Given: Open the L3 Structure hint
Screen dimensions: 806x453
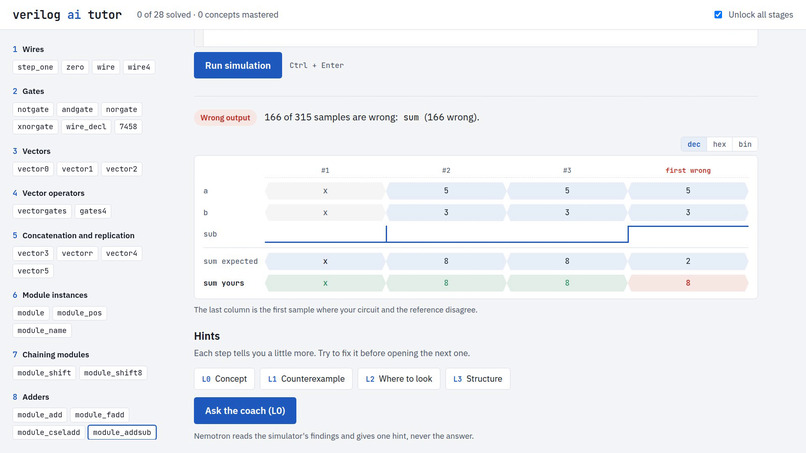Looking at the screenshot, I should [478, 379].
